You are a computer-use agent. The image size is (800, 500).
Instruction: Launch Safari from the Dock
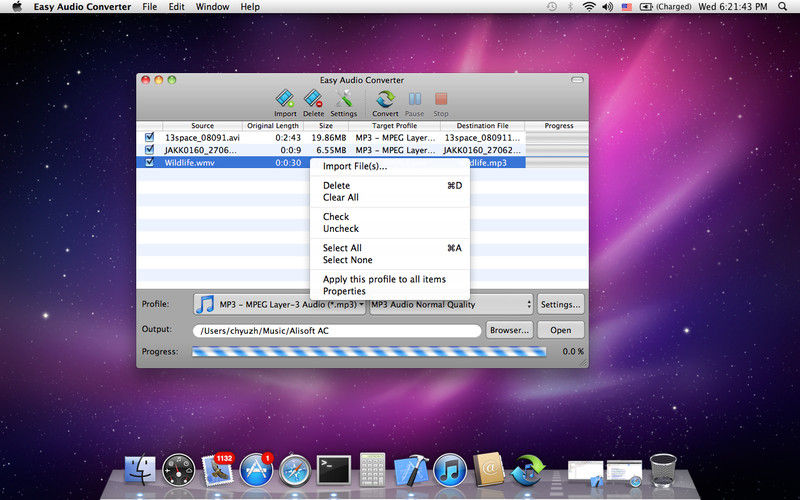click(294, 470)
